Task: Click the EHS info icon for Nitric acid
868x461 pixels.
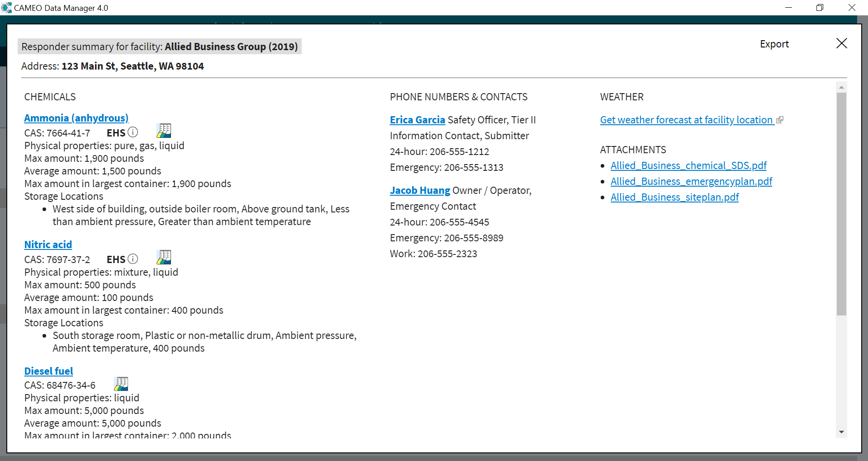Action: (133, 259)
